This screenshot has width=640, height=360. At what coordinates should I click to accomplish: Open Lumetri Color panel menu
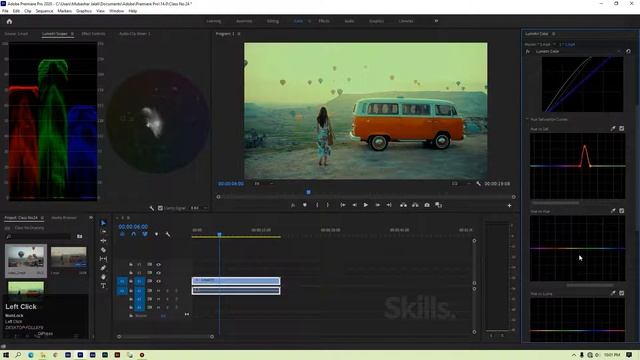coord(554,34)
